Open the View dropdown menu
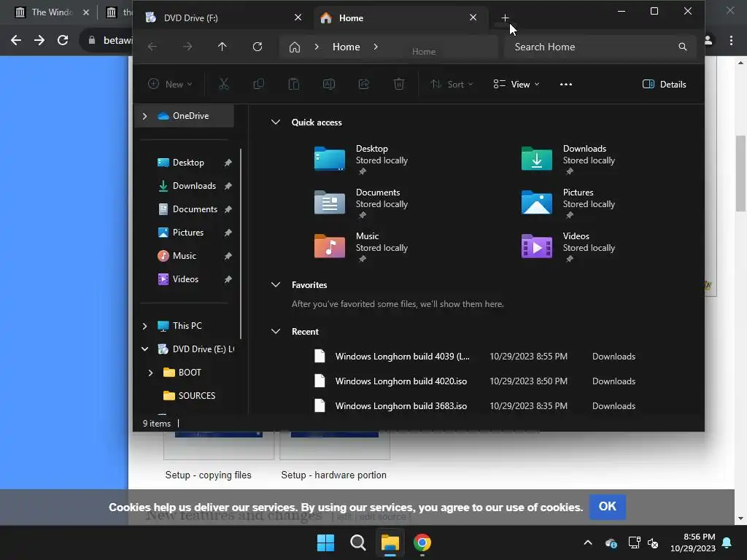747x560 pixels. click(x=516, y=85)
